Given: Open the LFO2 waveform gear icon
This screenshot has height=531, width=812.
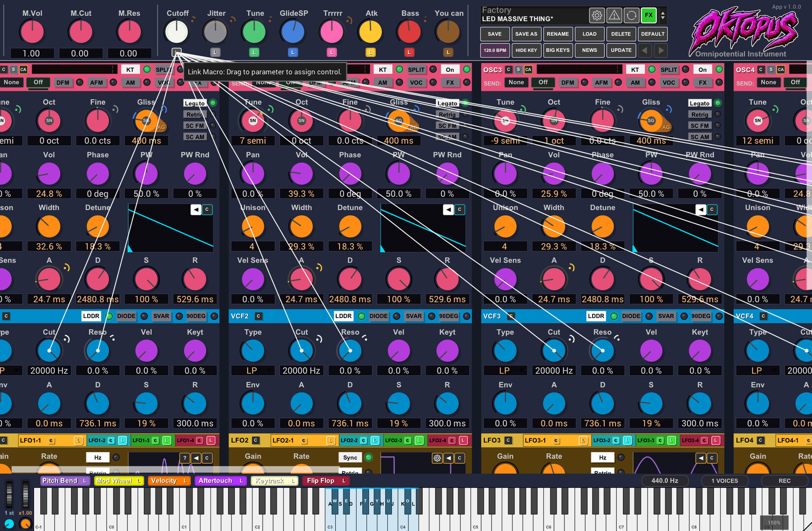Looking at the screenshot, I should click(x=437, y=458).
